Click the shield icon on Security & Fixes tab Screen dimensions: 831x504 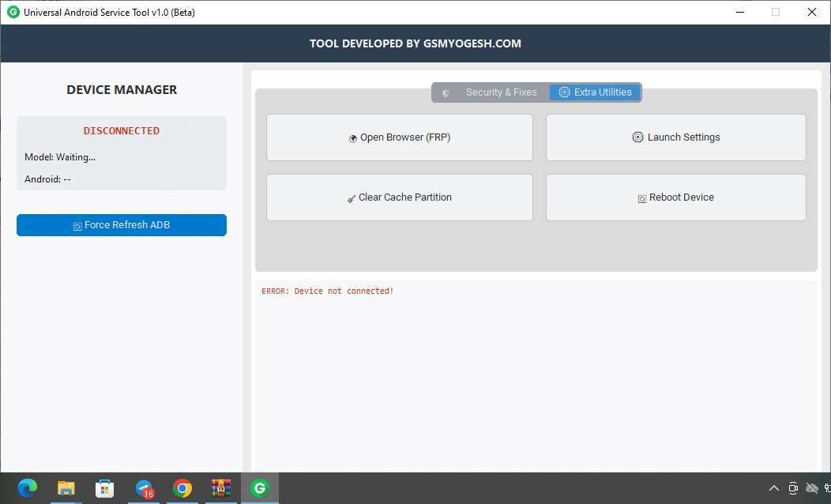point(446,92)
